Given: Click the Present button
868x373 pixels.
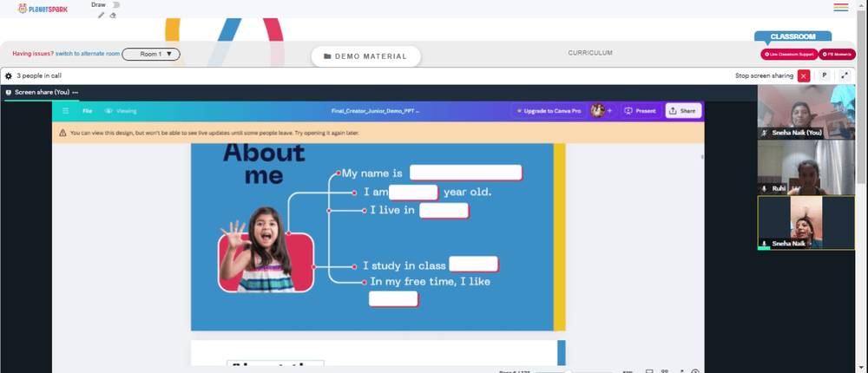Looking at the screenshot, I should 641,111.
